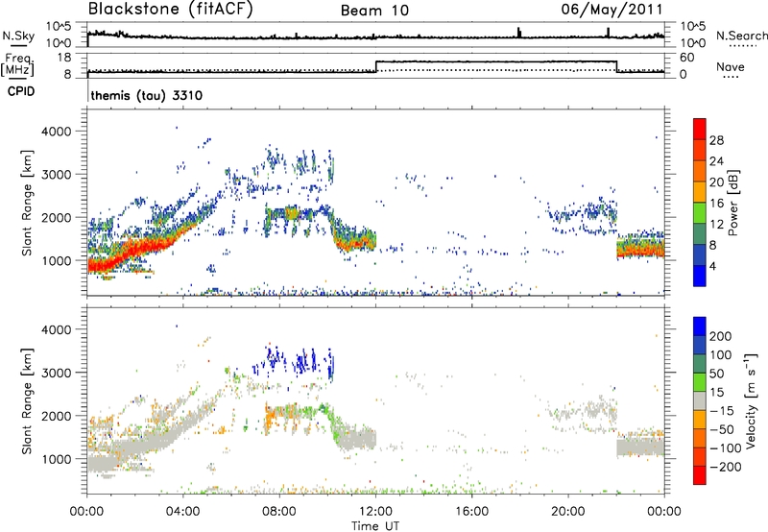Click the 'CPID' label
This screenshot has width=768, height=532.
tap(21, 91)
